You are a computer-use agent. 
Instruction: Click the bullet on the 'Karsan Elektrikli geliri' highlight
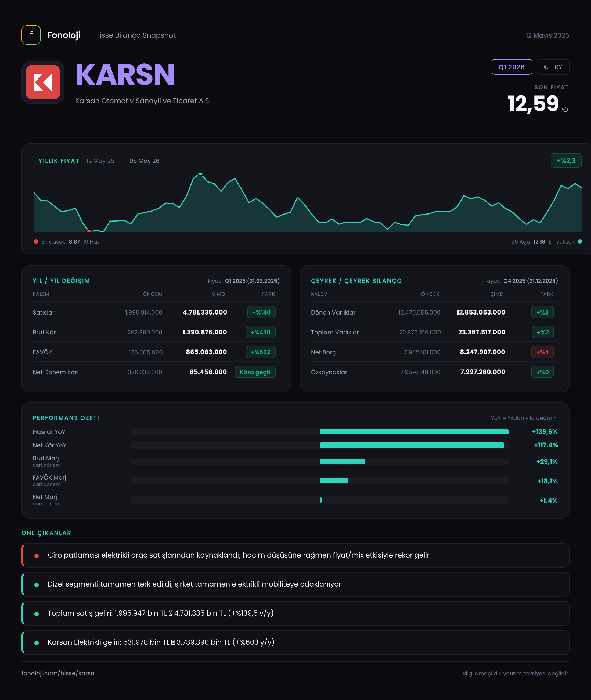37,643
